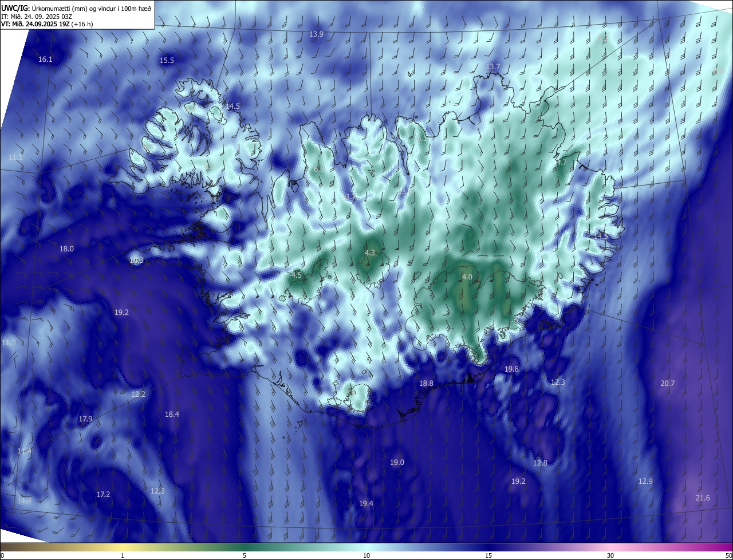Click the 4.3 value label over the glacier

[x=370, y=253]
